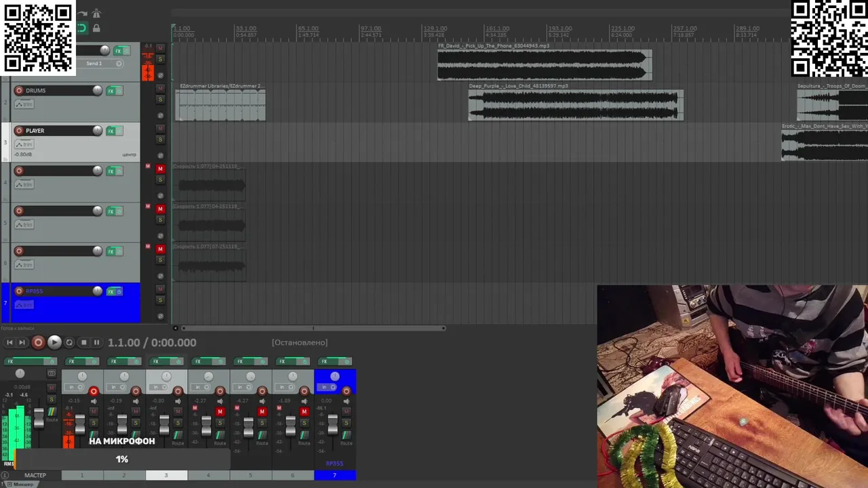Play the project from the transport bar

coord(54,343)
